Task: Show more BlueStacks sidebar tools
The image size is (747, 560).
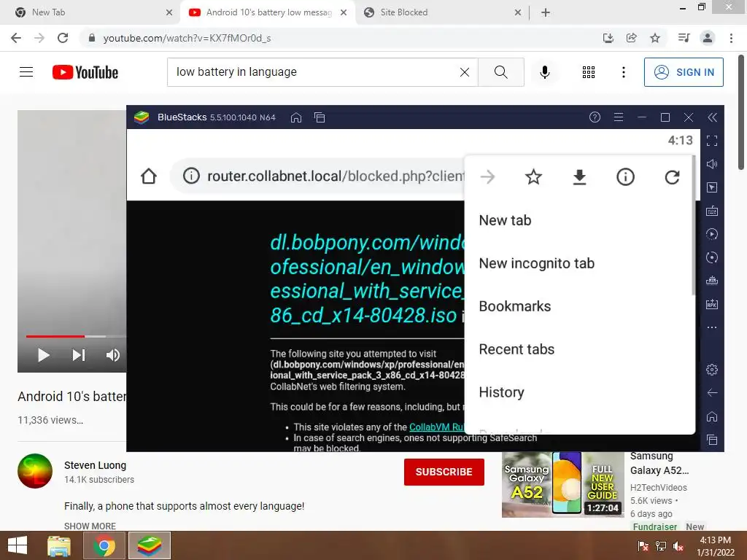Action: click(x=712, y=327)
